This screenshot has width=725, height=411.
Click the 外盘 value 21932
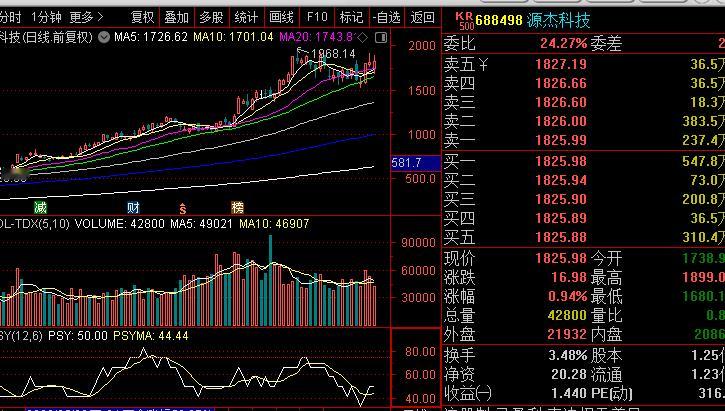(x=567, y=334)
